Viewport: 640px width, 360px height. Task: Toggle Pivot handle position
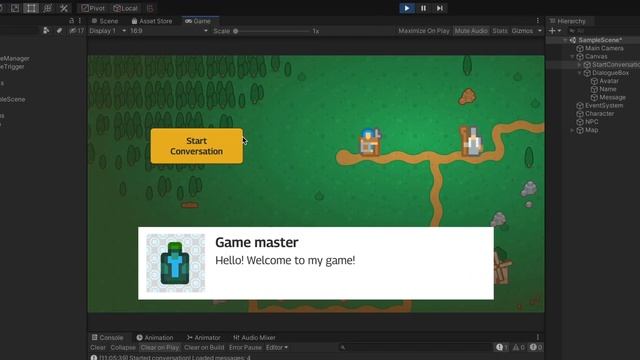tap(93, 8)
